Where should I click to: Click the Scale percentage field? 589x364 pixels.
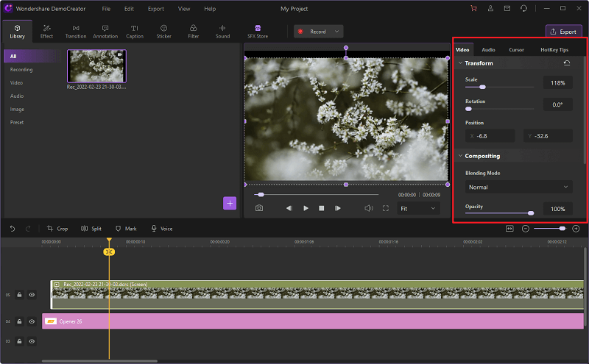558,83
